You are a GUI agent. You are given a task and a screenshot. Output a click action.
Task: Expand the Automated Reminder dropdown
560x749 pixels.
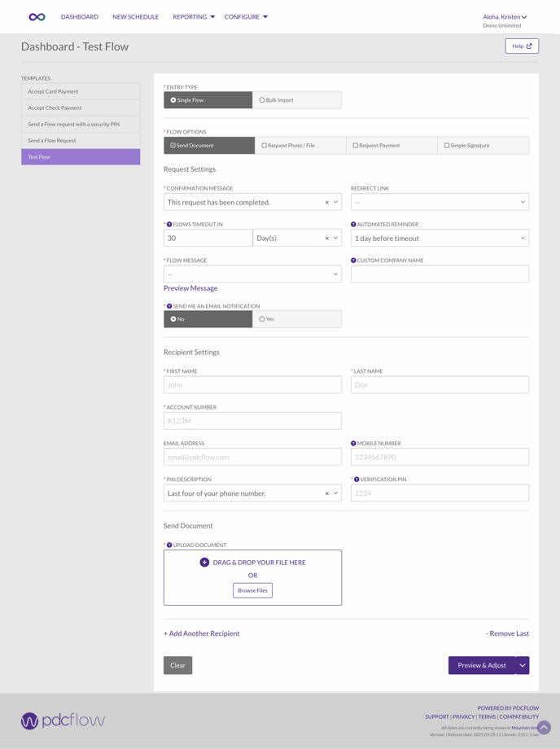tap(440, 239)
